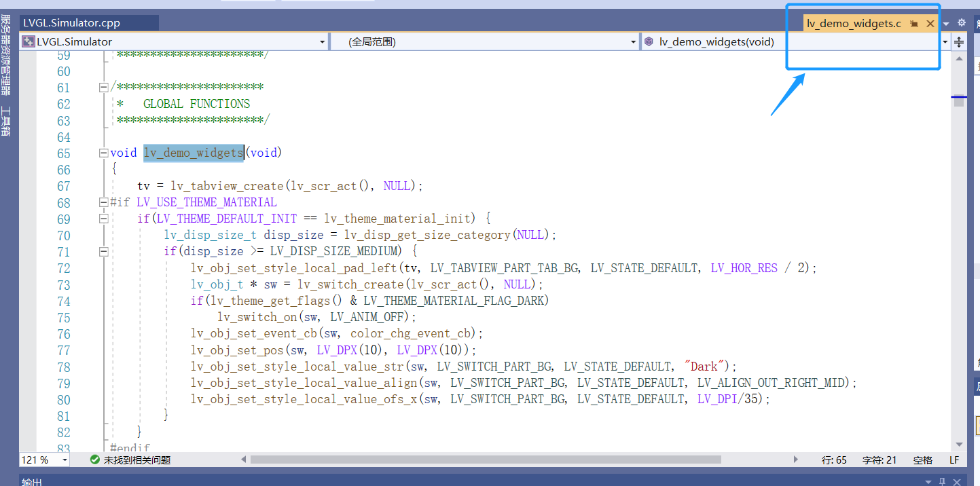Click the split editor window icon
This screenshot has width=980, height=486.
(959, 42)
